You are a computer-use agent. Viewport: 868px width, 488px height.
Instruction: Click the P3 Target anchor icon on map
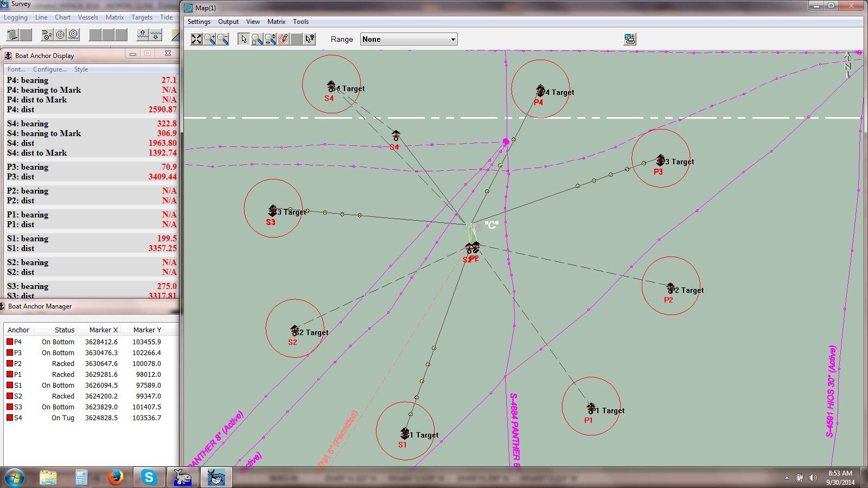(660, 159)
